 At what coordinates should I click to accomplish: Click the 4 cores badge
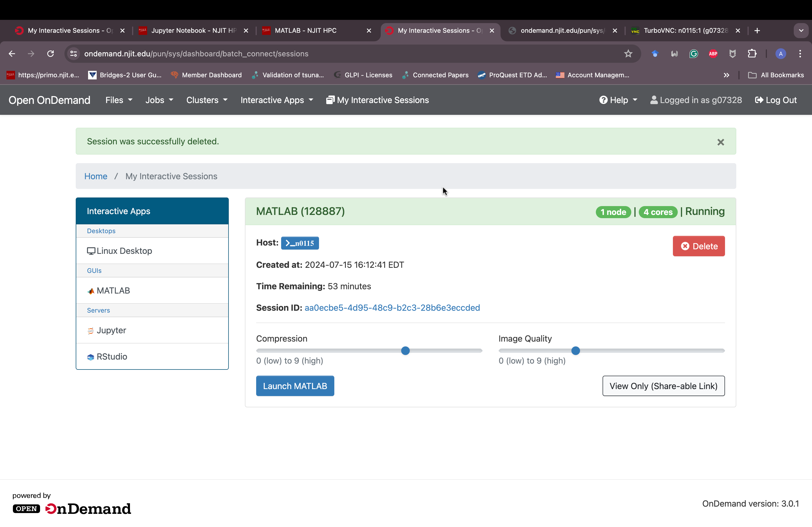pos(658,212)
